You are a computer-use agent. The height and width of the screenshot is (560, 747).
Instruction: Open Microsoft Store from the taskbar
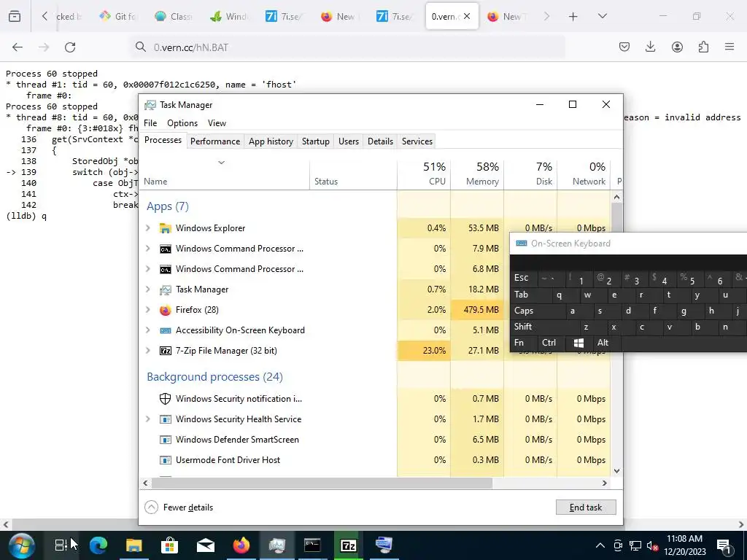169,545
